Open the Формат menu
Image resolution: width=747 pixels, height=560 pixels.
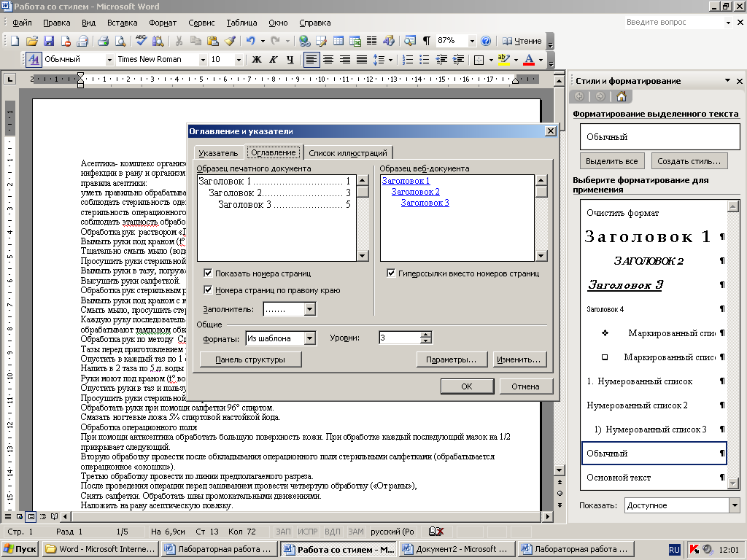(163, 23)
